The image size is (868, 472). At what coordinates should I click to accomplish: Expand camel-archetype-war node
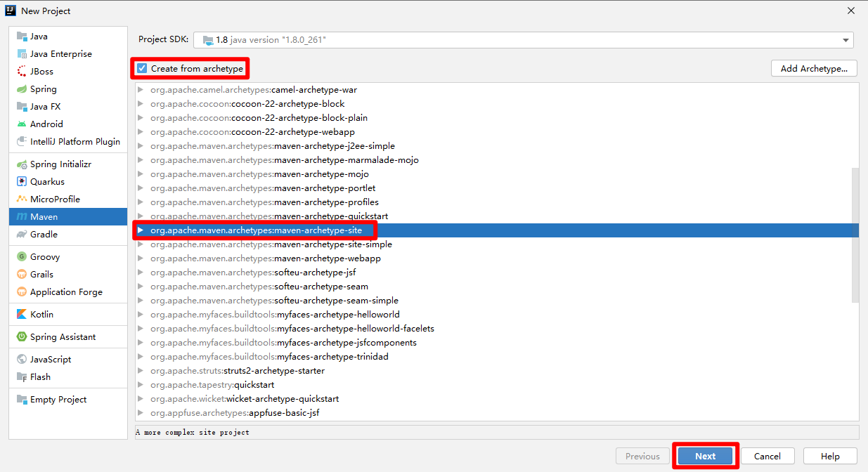[x=141, y=90]
